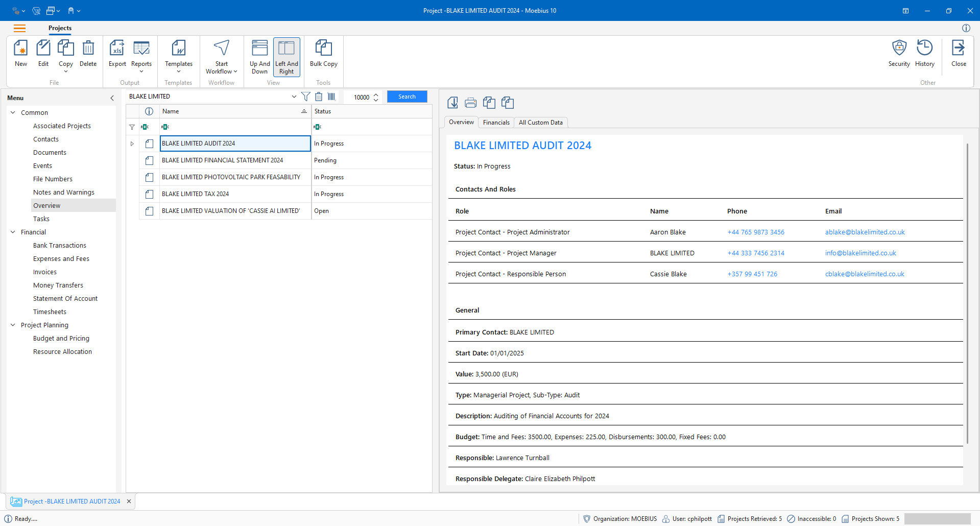
Task: View the project History
Action: click(925, 53)
